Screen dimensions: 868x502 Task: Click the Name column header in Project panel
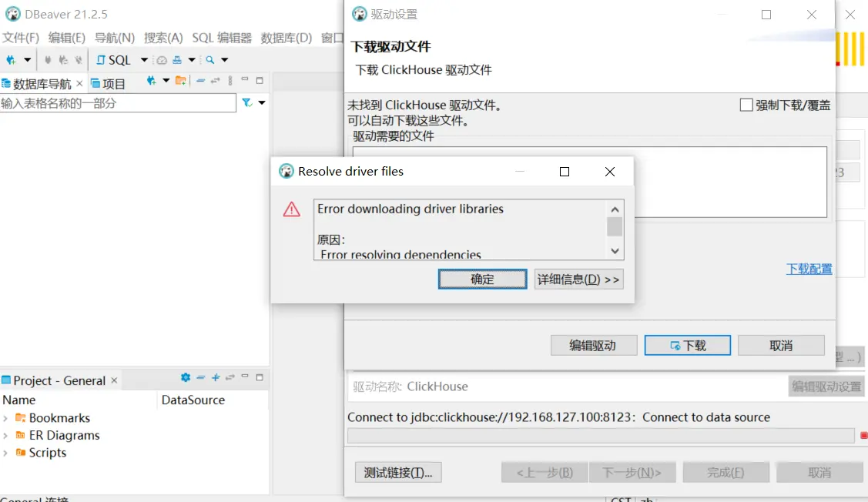click(x=18, y=400)
